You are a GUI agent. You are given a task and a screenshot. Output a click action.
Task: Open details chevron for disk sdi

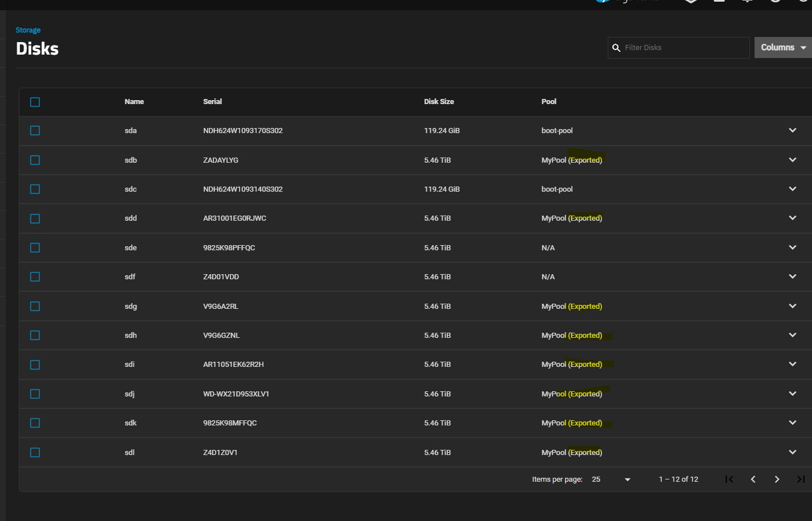[792, 364]
